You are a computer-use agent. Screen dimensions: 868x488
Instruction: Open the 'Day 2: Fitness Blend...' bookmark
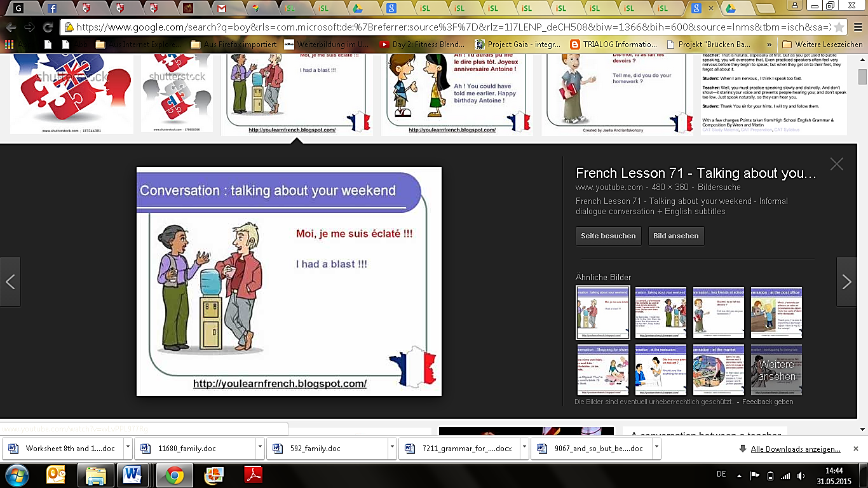click(x=422, y=44)
